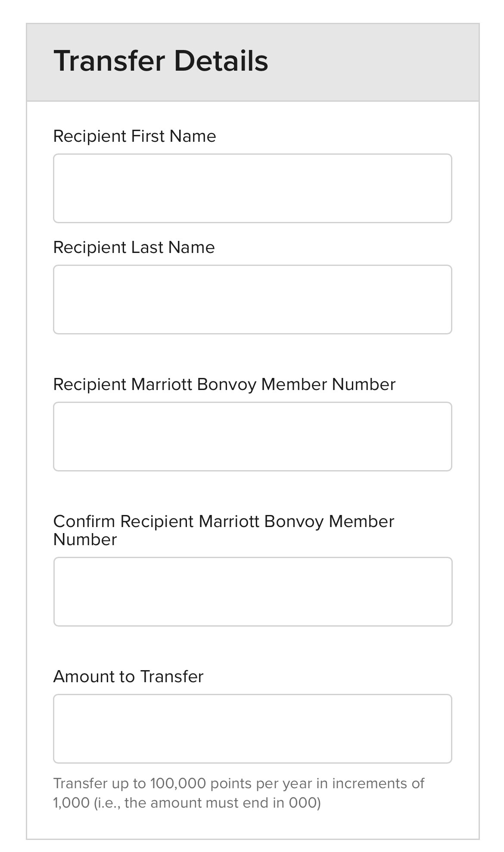
Task: Click the gray Transfer Details header bar
Action: click(x=253, y=62)
